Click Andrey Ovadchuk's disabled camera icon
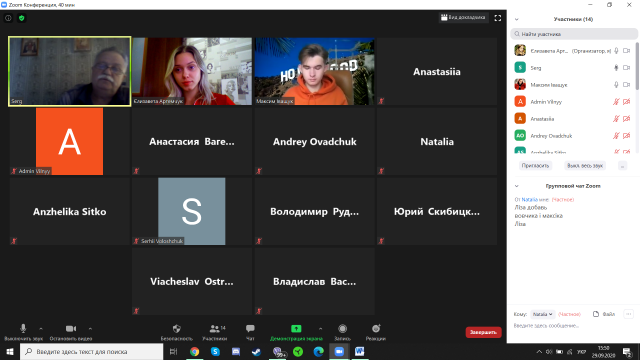Viewport: 640px width, 360px height. [x=627, y=136]
